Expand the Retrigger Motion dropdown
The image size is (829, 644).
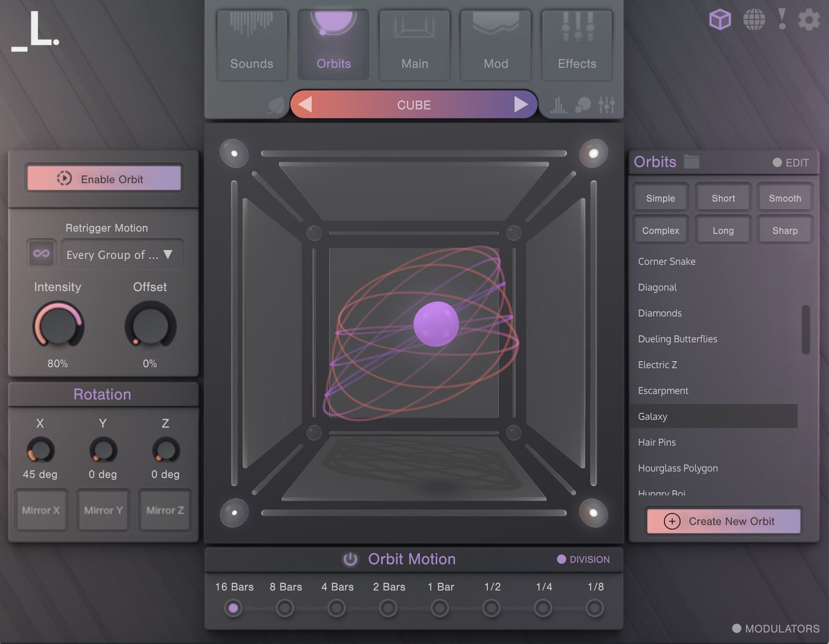(122, 254)
